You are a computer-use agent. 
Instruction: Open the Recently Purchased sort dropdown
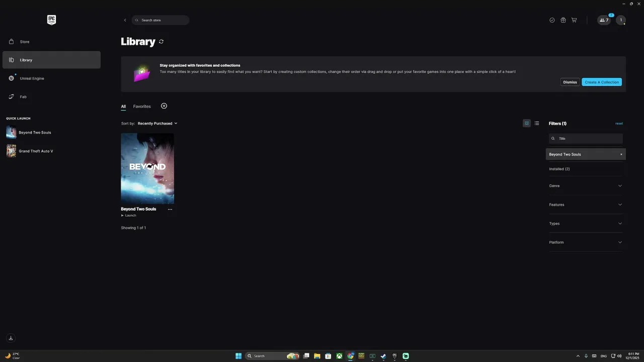[x=157, y=123]
